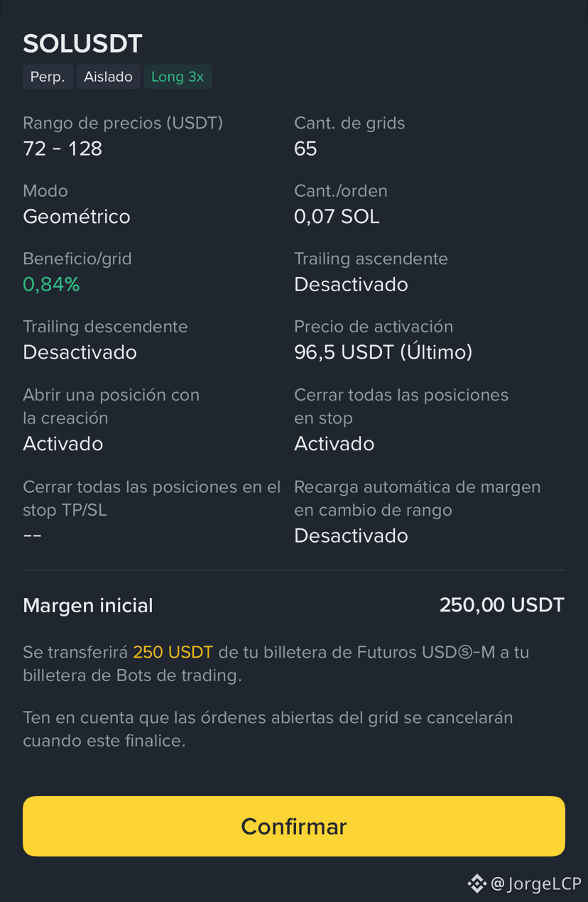588x902 pixels.
Task: Select the Perp. tag
Action: click(48, 77)
